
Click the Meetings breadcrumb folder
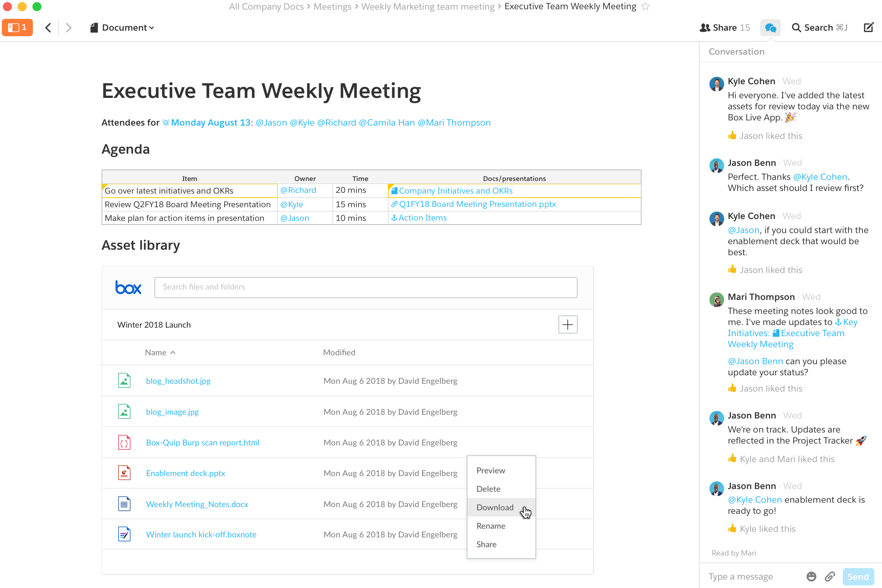[332, 6]
